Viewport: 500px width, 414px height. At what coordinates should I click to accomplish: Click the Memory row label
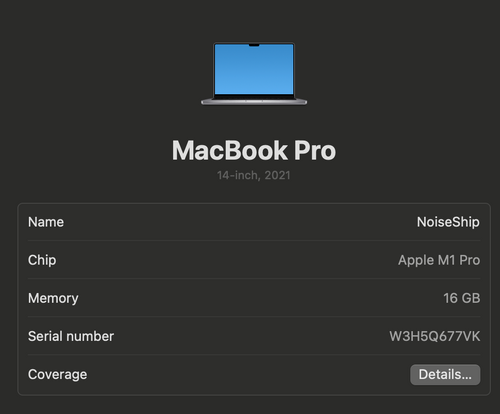[53, 298]
